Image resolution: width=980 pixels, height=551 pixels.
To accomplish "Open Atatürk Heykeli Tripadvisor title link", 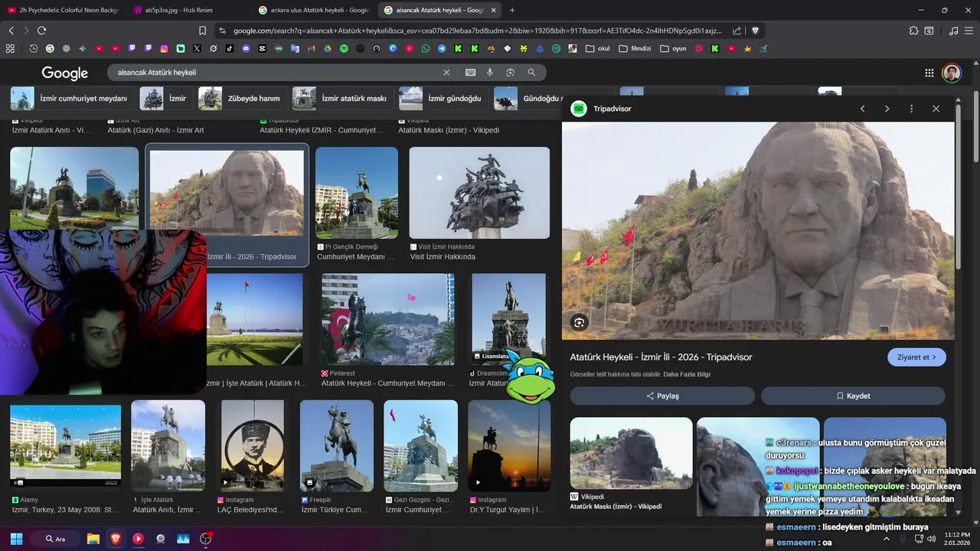I will click(661, 357).
